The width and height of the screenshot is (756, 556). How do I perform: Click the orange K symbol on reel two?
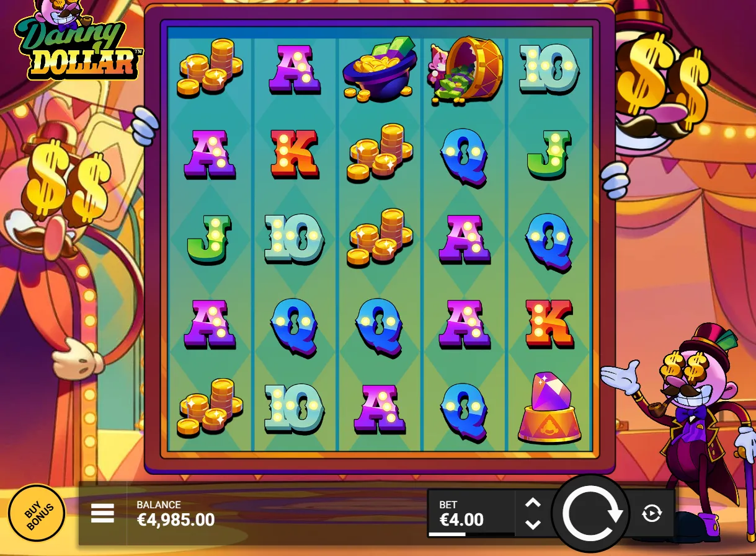click(x=295, y=153)
